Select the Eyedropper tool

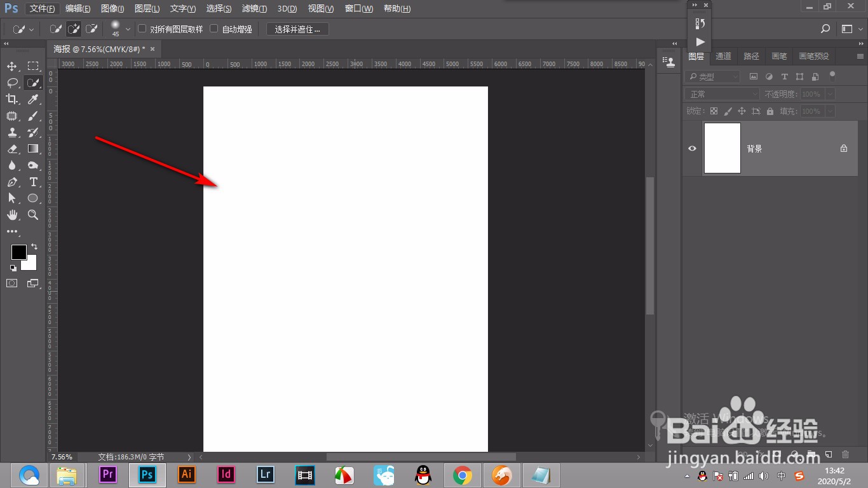pyautogui.click(x=33, y=99)
